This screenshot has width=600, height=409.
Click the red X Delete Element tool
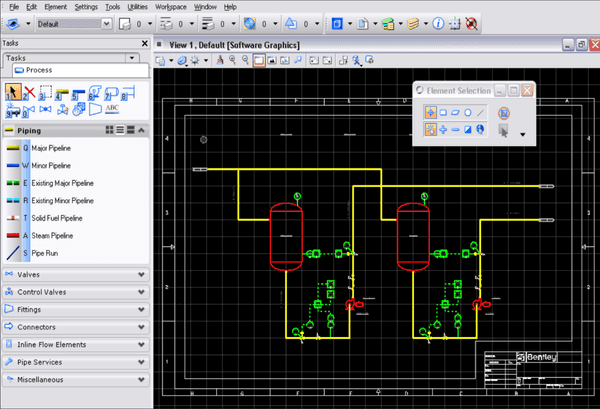click(x=30, y=91)
